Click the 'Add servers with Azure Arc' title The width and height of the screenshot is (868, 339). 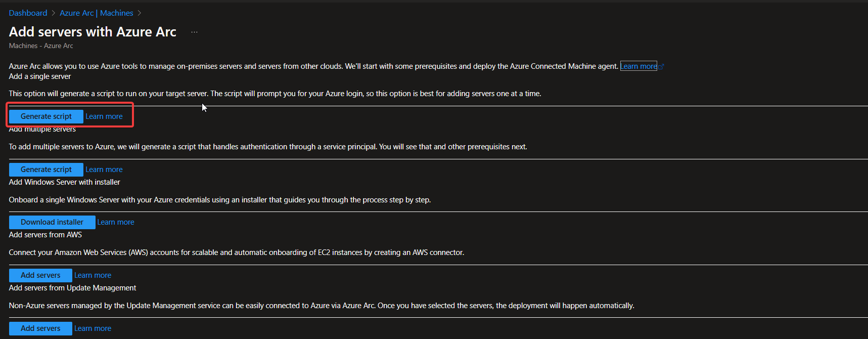[x=93, y=32]
